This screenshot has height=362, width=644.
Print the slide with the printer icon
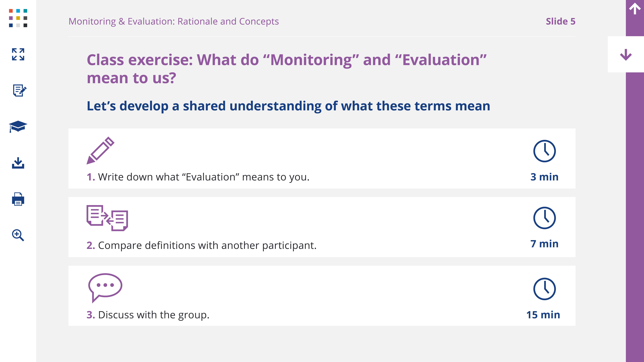(x=18, y=199)
